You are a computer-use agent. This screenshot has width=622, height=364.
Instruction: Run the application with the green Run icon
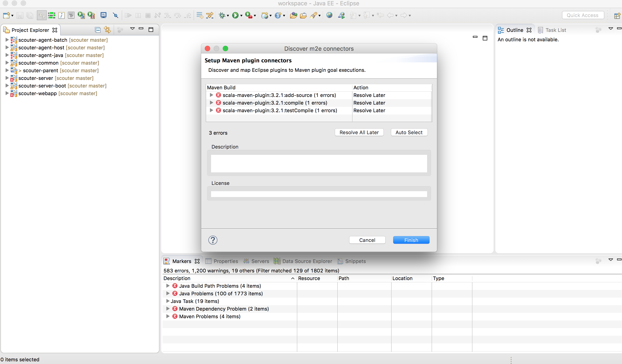(x=236, y=15)
